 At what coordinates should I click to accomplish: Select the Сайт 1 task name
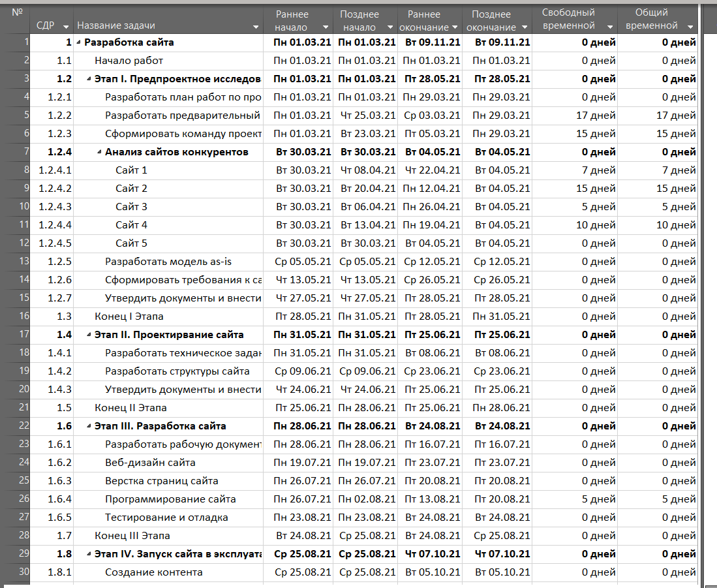pyautogui.click(x=131, y=170)
